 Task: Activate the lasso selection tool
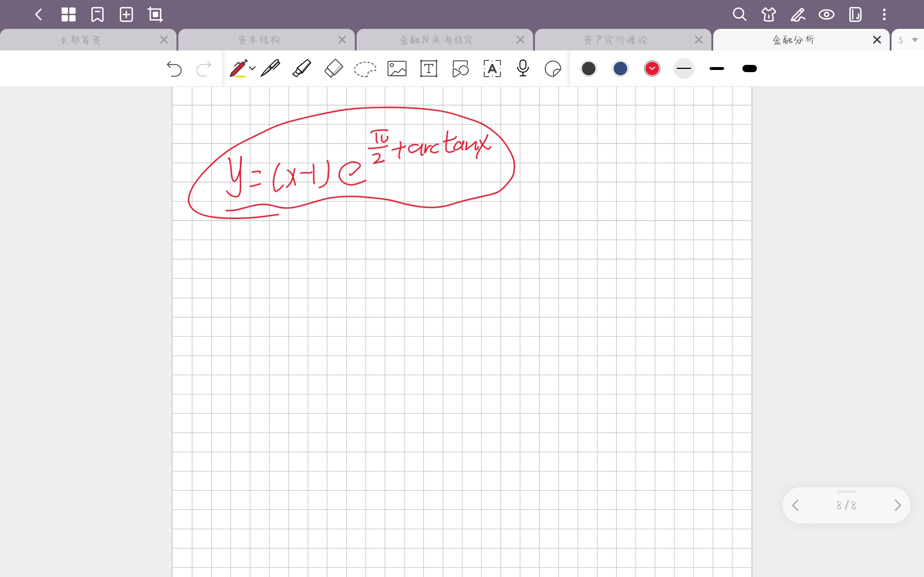[x=365, y=69]
